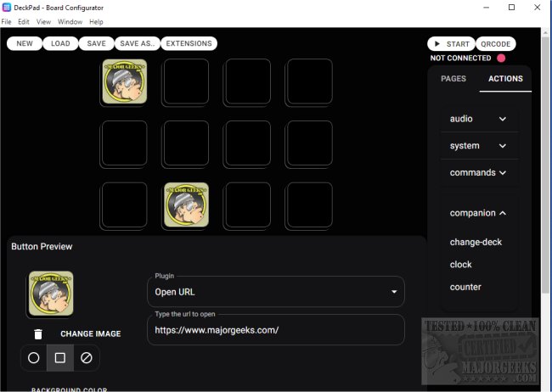Click the play icon on START button
552x392 pixels.
(437, 43)
